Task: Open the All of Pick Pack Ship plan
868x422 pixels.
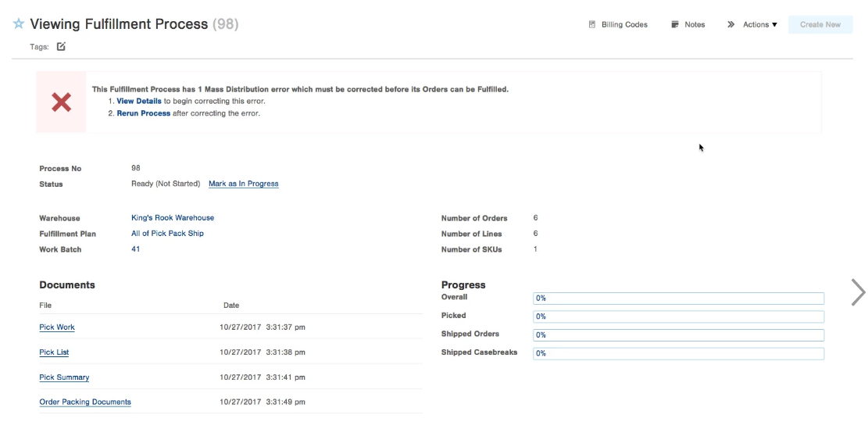Action: 167,234
